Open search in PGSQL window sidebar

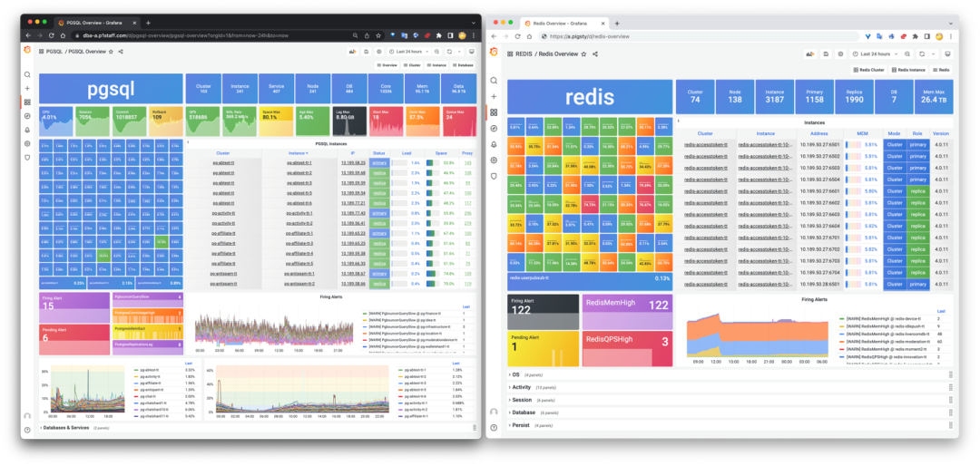click(x=27, y=75)
